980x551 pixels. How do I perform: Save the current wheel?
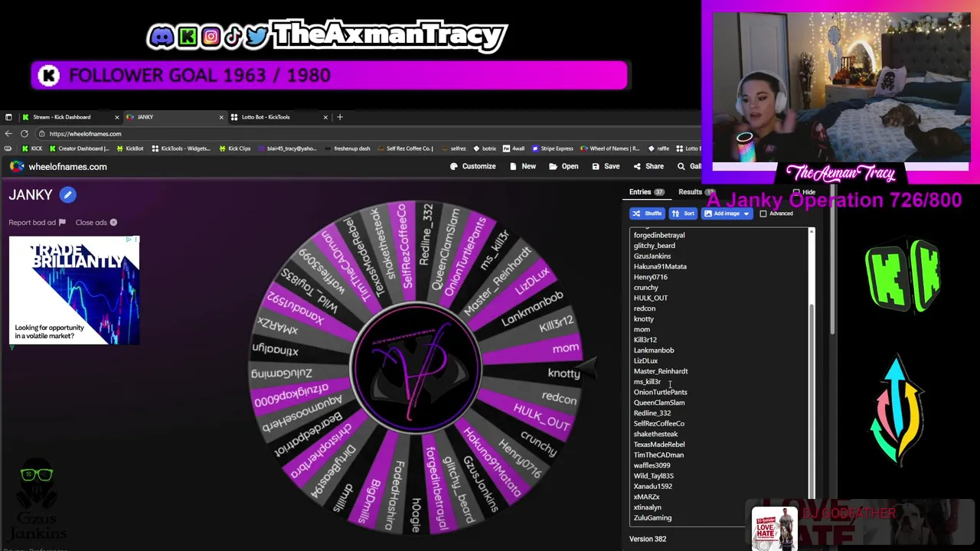pyautogui.click(x=606, y=166)
